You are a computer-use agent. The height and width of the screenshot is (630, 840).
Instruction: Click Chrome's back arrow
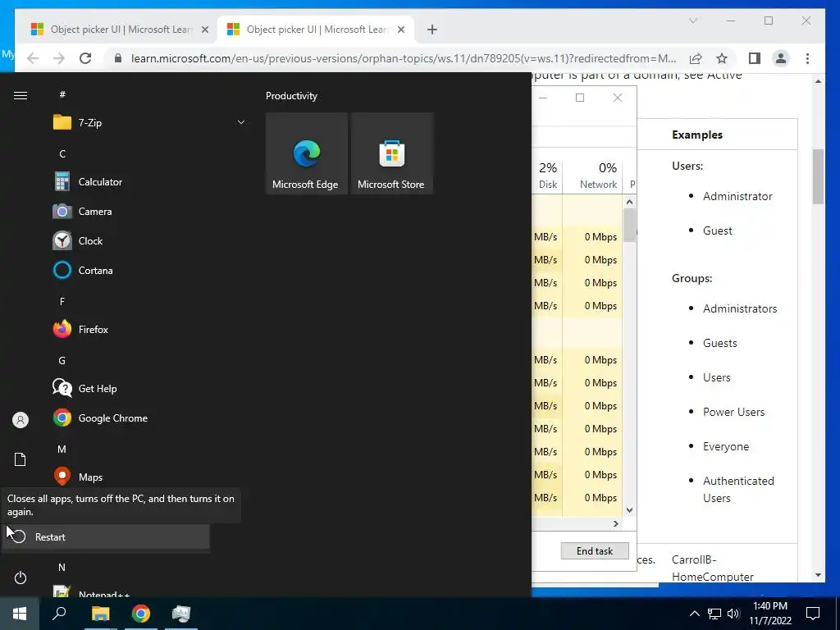coord(33,58)
